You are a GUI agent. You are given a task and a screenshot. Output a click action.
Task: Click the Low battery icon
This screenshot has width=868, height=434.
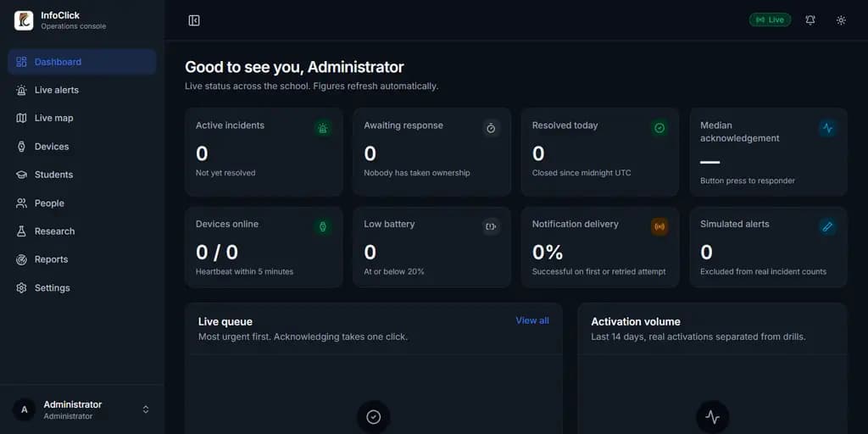click(x=491, y=226)
